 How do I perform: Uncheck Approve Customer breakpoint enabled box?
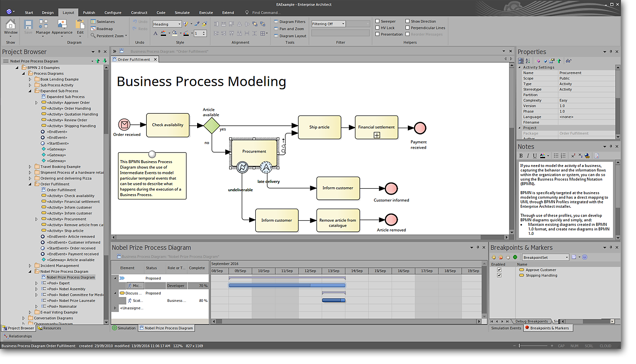coord(499,270)
